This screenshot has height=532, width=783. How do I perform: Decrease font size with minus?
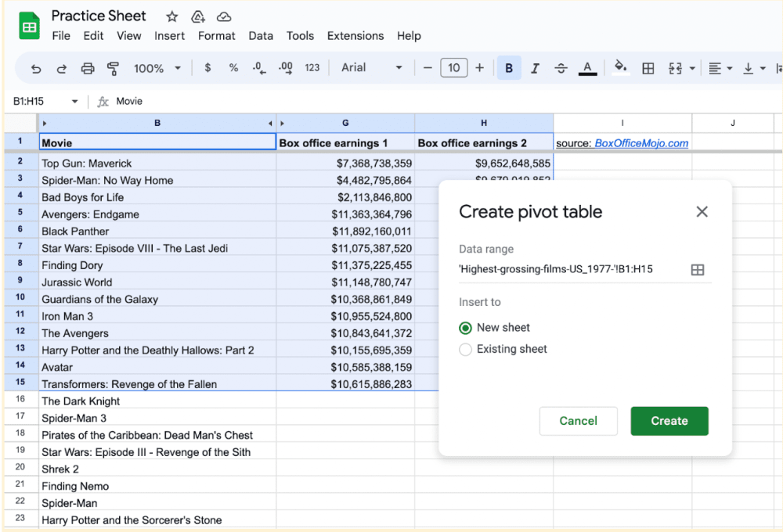[428, 68]
